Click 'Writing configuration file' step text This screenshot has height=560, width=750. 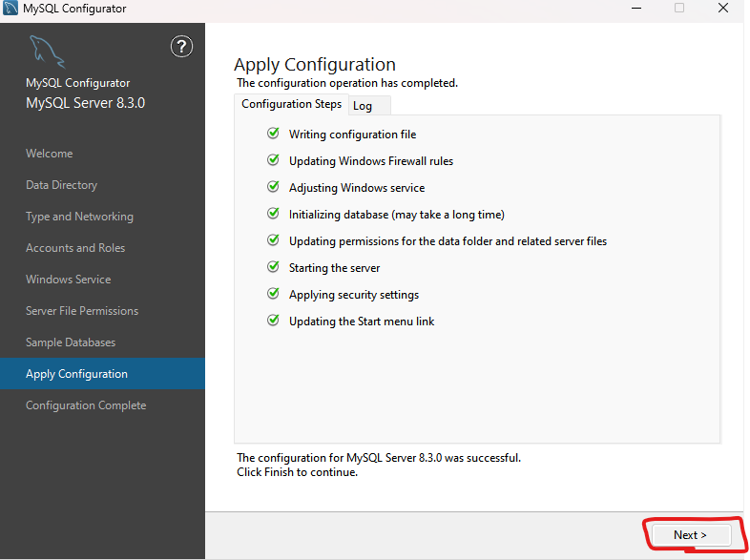352,135
